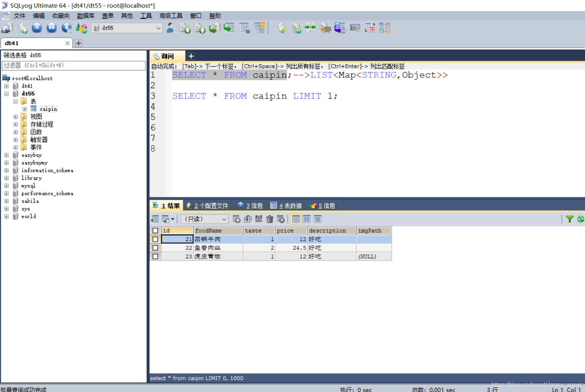The height and width of the screenshot is (392, 585).
Task: Switch to the 4 表数据 tab
Action: pyautogui.click(x=286, y=206)
